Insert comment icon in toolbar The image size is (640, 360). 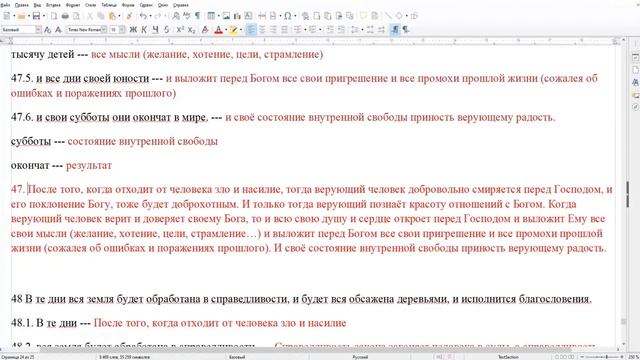click(x=363, y=16)
